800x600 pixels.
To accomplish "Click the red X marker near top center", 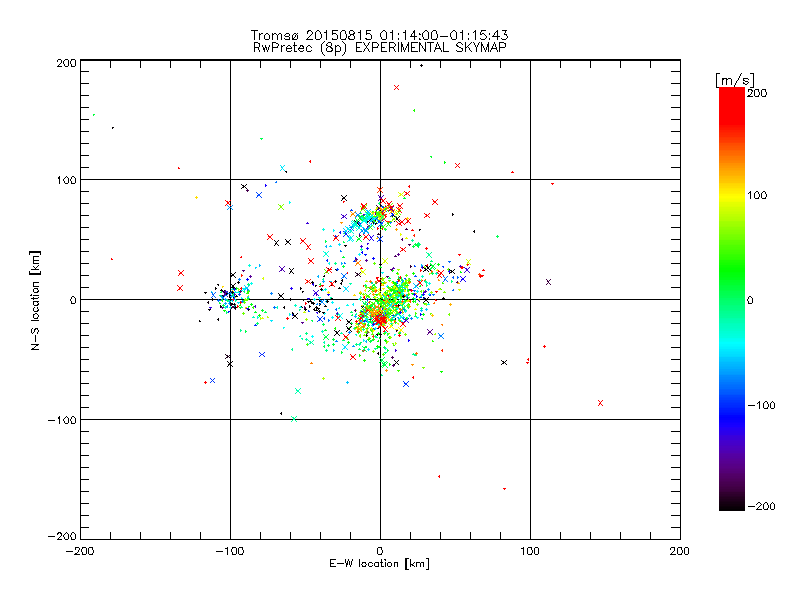I will pos(396,88).
